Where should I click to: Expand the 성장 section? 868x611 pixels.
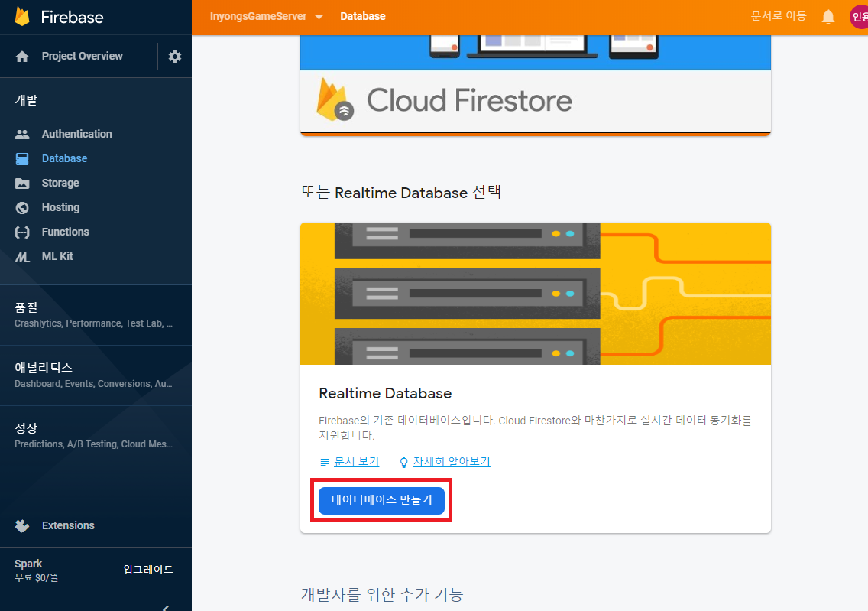click(96, 436)
